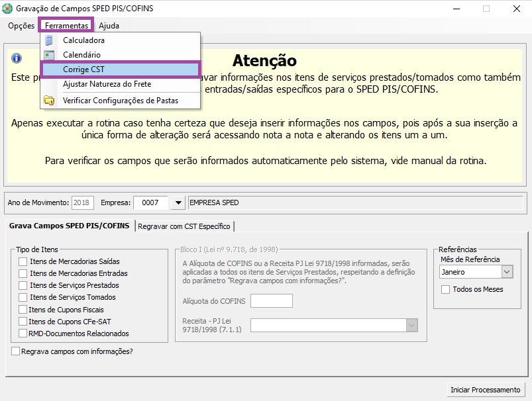Switch to Regravar com CST Específico tab
Viewport: 532px width, 401px height.
tap(184, 226)
